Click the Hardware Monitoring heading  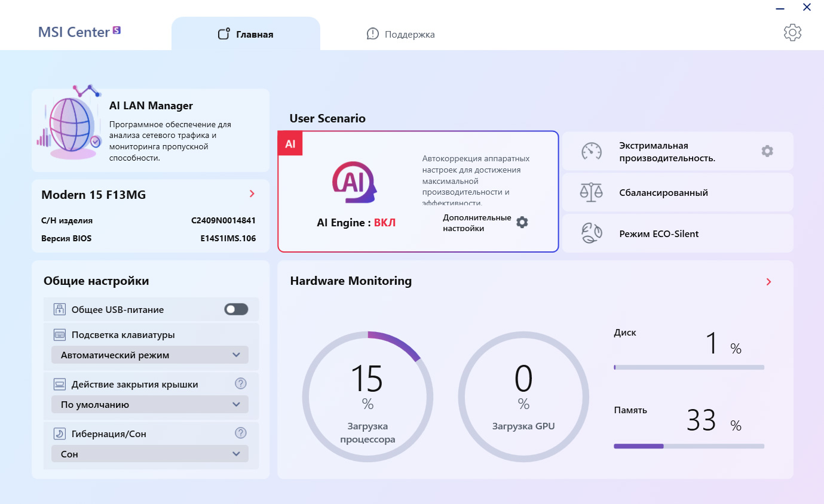351,281
